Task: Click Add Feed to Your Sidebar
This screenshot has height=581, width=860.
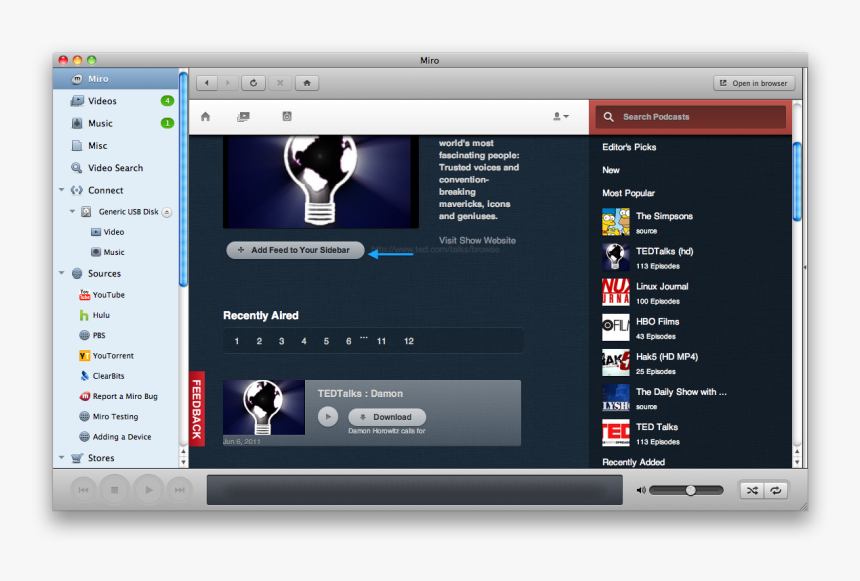Action: (x=294, y=250)
